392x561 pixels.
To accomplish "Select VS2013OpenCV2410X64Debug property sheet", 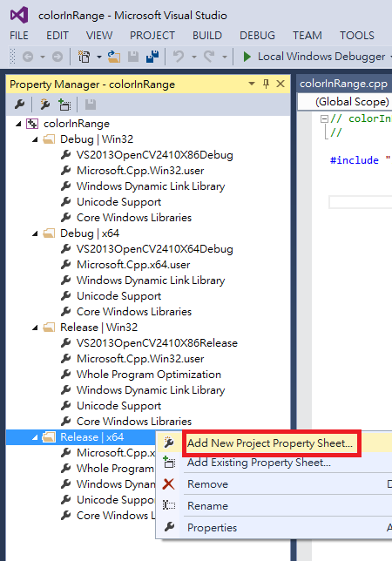I will click(154, 249).
